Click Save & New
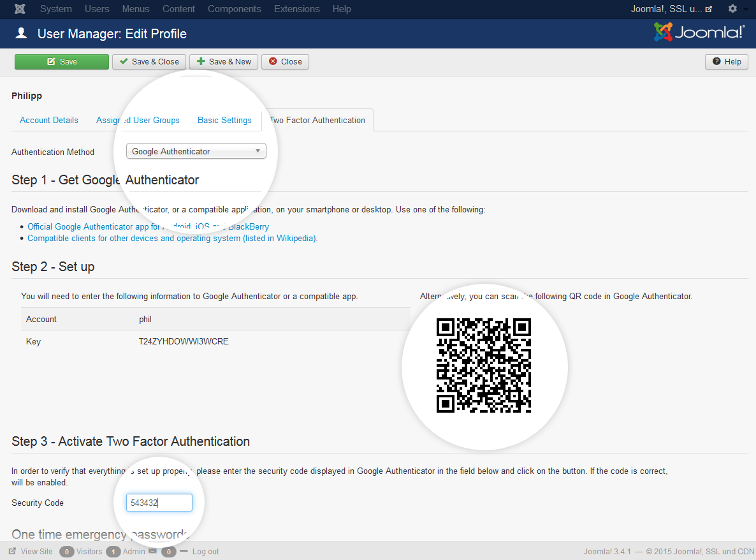 224,62
